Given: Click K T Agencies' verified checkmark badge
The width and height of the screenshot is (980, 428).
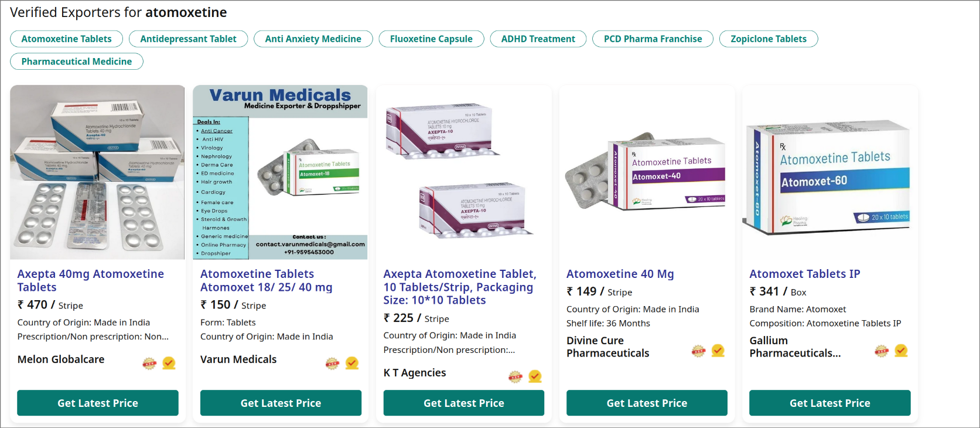Looking at the screenshot, I should pos(535,376).
